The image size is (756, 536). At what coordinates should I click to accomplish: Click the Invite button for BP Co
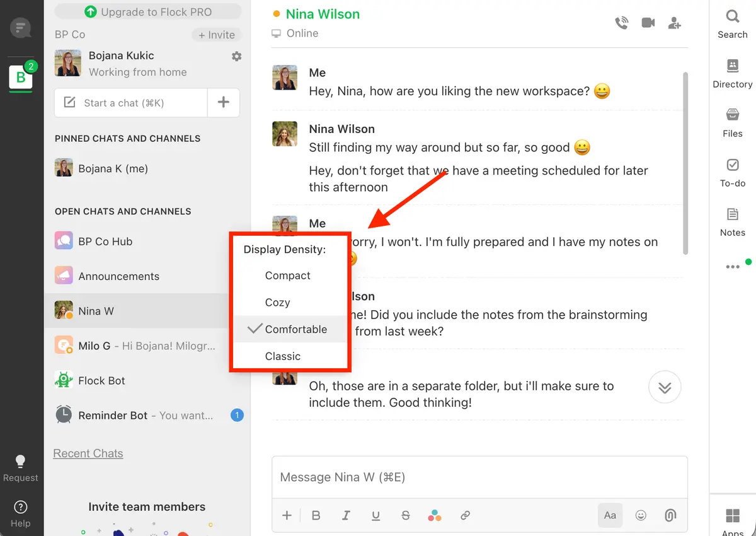point(216,35)
